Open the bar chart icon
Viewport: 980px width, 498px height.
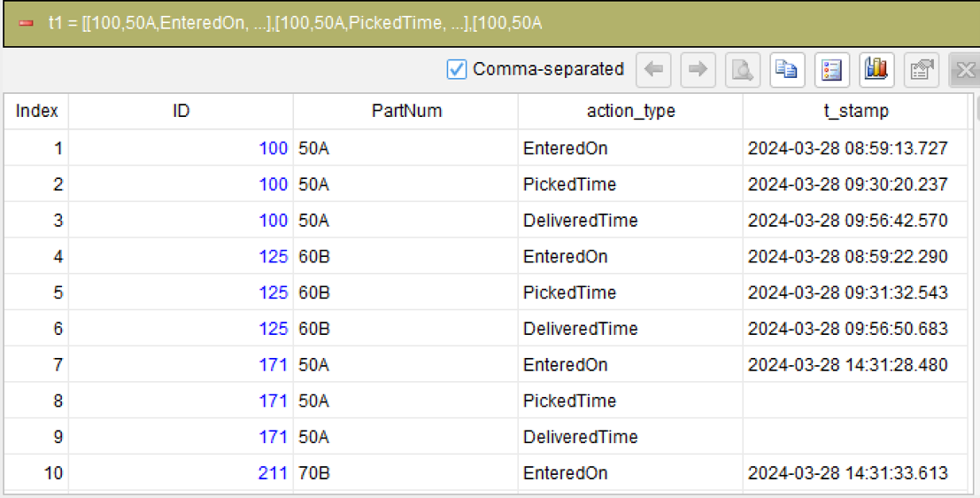pos(876,69)
